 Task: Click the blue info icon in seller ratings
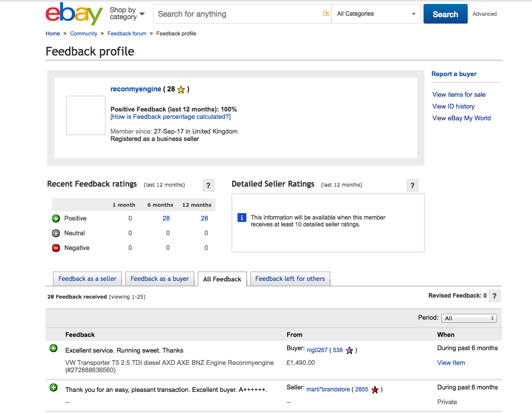click(x=241, y=218)
